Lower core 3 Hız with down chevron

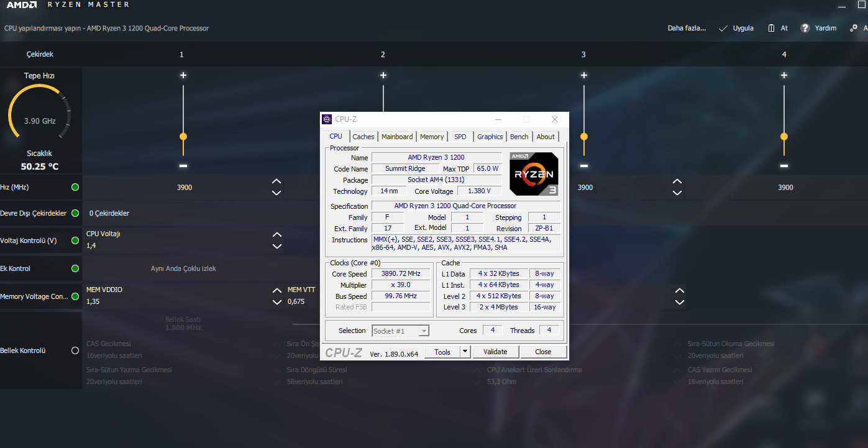(x=678, y=193)
